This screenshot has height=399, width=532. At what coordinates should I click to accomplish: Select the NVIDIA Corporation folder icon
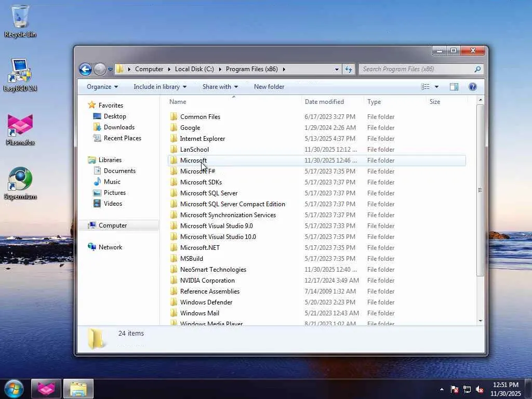(174, 280)
